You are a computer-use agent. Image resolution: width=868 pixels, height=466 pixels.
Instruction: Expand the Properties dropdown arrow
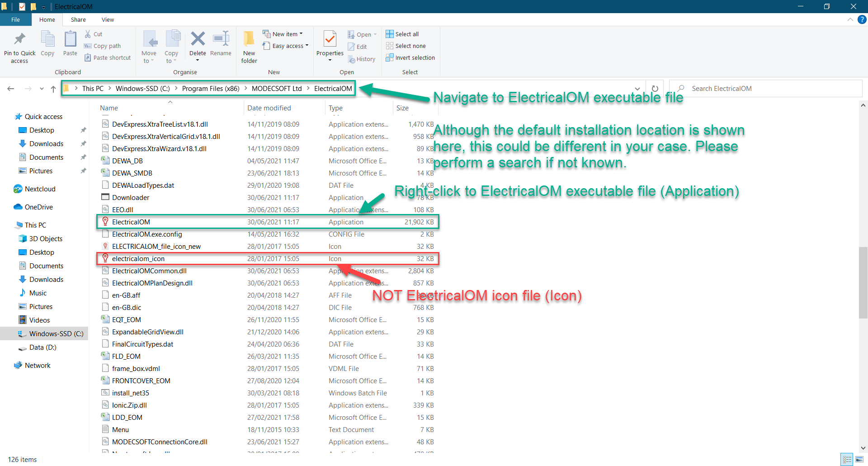pyautogui.click(x=330, y=60)
